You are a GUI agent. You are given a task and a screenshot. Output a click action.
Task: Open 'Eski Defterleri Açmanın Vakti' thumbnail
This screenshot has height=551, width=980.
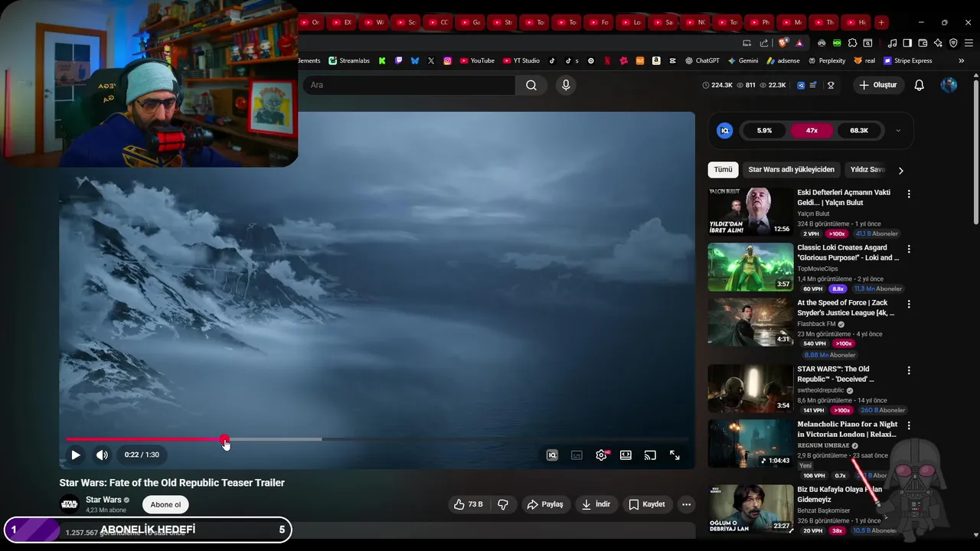tap(750, 211)
